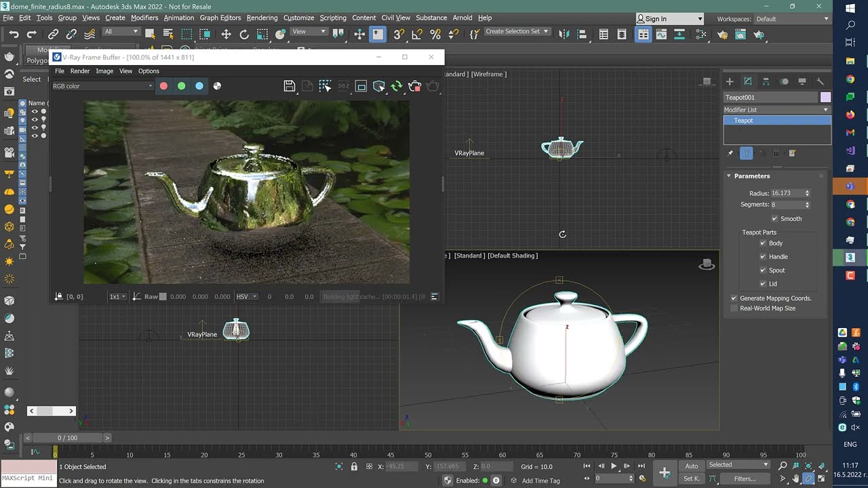Screen dimensions: 868x488
Task: Open Render menu in V-Ray Frame Buffer
Action: point(80,71)
